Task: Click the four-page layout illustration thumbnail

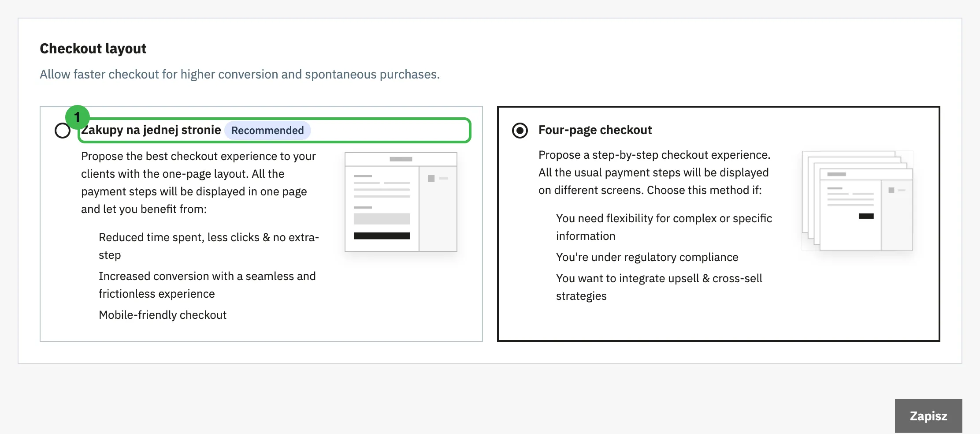Action: click(857, 201)
